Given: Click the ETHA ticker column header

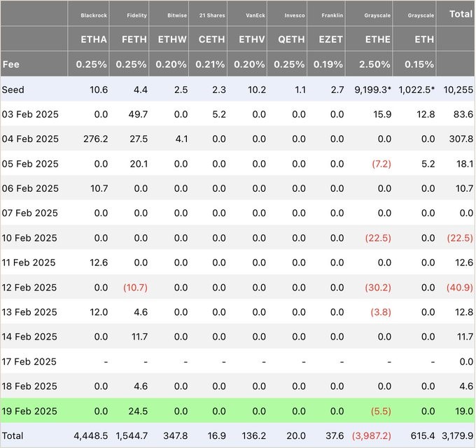Looking at the screenshot, I should pos(94,39).
